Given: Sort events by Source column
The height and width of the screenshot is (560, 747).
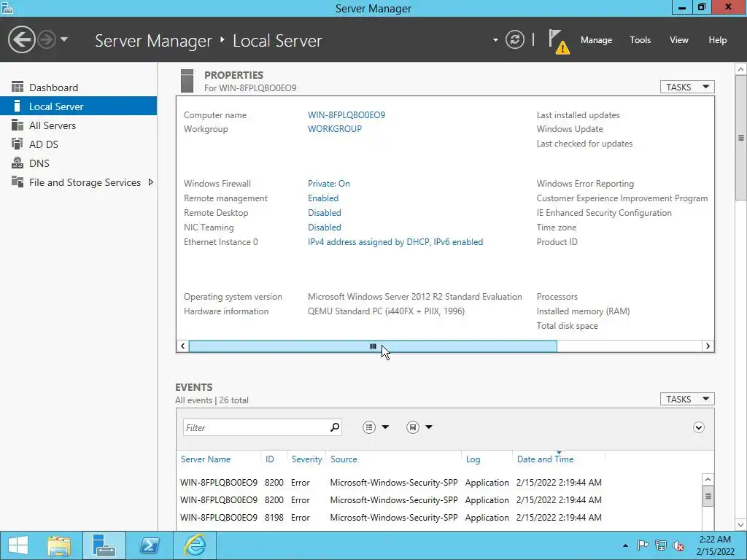Looking at the screenshot, I should point(344,459).
